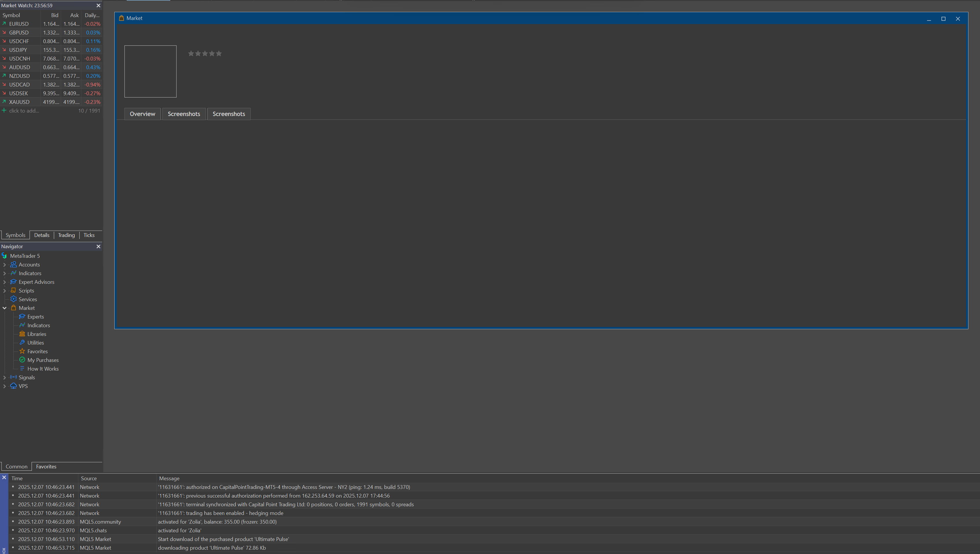Open Market Libraries icon in Navigator

(22, 334)
